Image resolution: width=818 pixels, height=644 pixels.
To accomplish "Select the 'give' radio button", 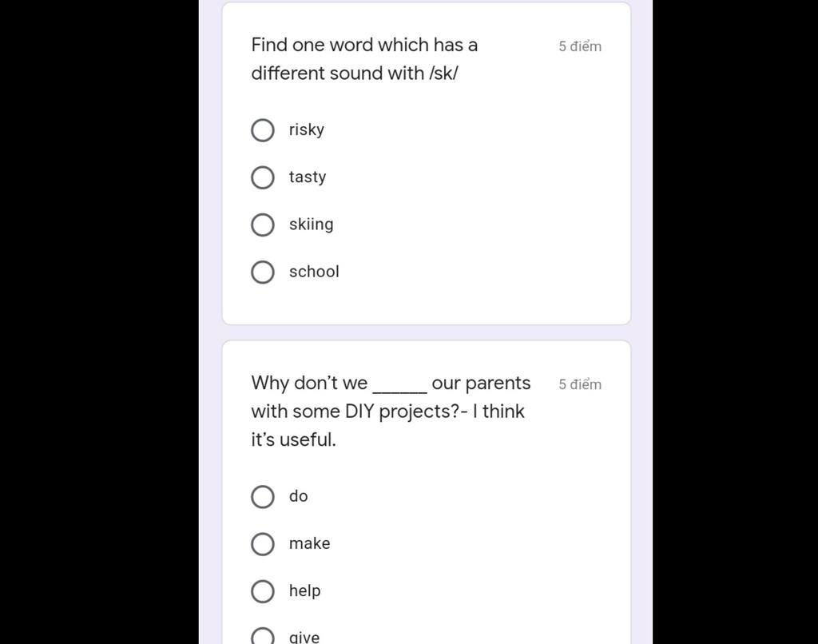I will tap(263, 637).
